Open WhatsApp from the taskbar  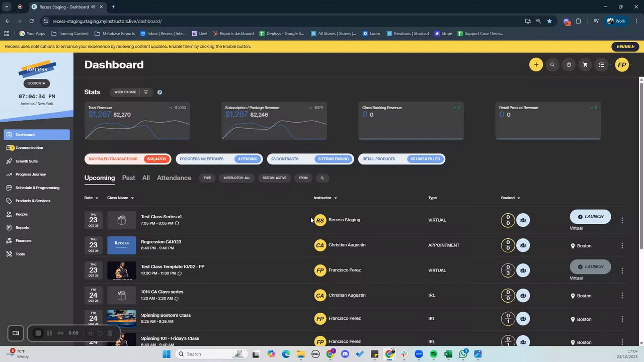463,354
